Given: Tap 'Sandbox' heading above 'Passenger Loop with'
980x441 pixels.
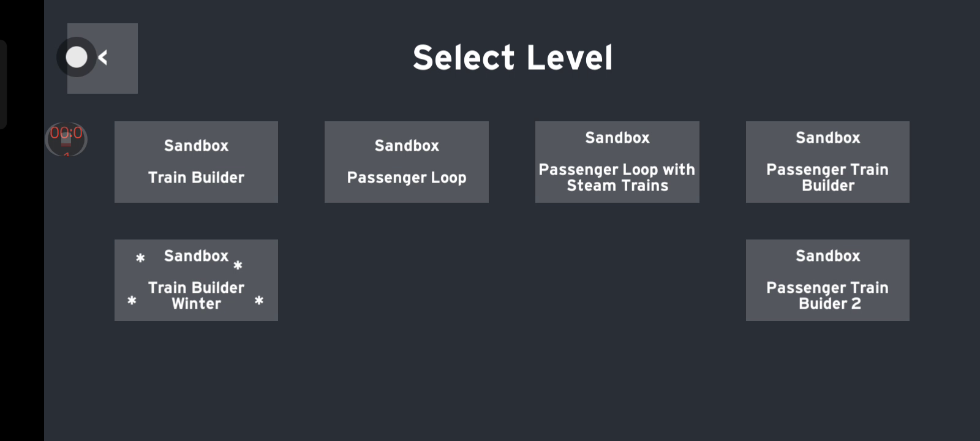Looking at the screenshot, I should tap(617, 138).
